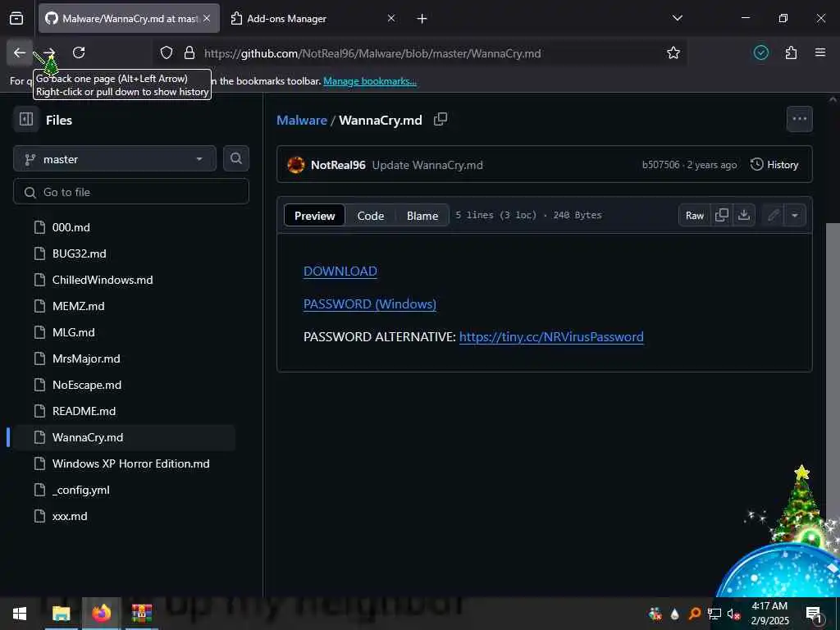Image resolution: width=840 pixels, height=630 pixels.
Task: Reload the current page
Action: click(79, 52)
